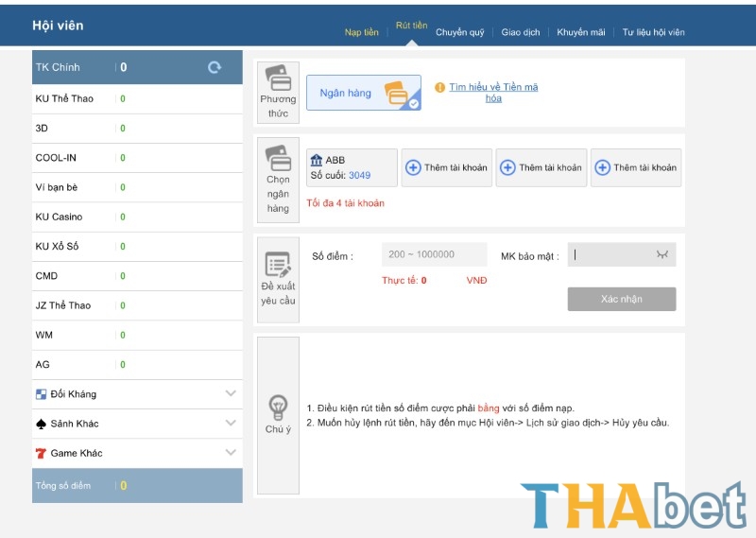Switch to Chuyển quỹ tab
The width and height of the screenshot is (756, 538).
[x=460, y=32]
